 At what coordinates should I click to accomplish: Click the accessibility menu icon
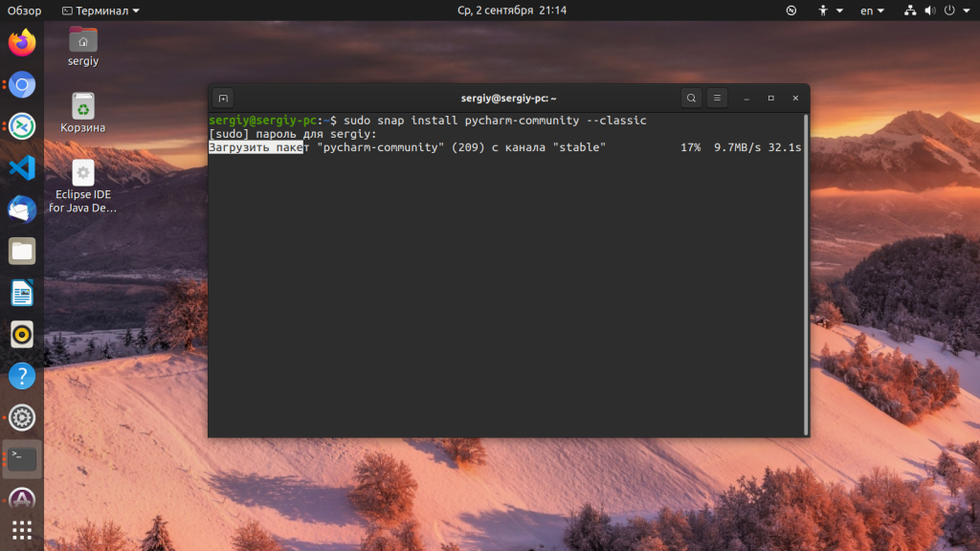tap(823, 11)
